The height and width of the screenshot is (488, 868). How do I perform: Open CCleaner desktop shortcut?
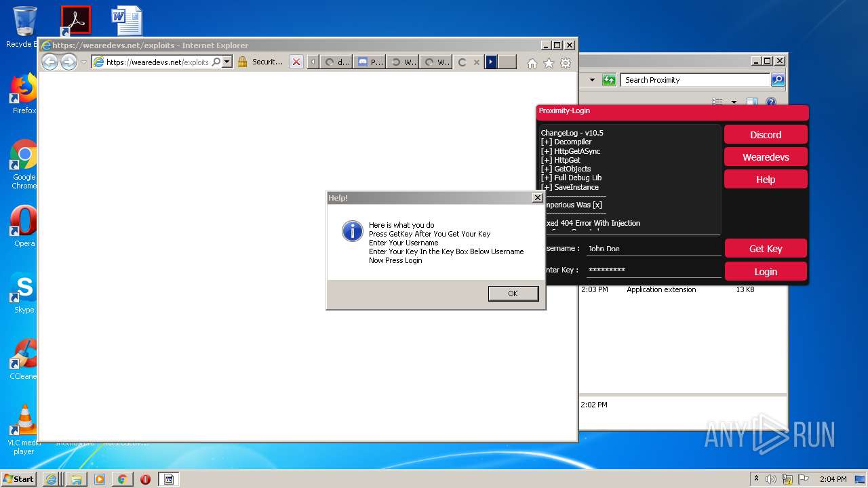click(x=24, y=359)
